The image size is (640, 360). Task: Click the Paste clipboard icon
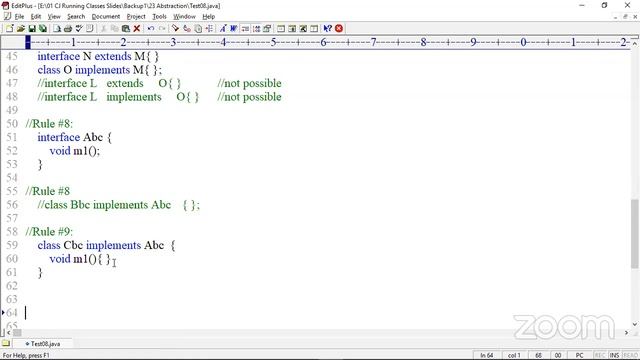(x=126, y=28)
